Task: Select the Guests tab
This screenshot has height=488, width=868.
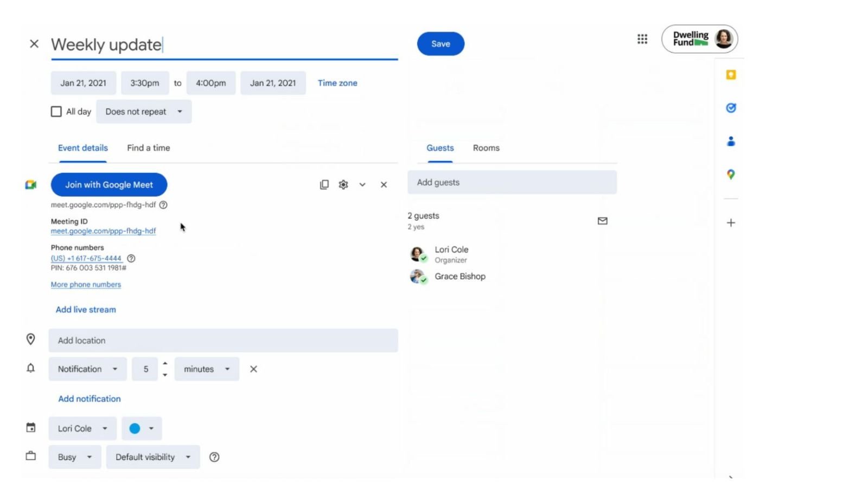Action: pos(440,148)
